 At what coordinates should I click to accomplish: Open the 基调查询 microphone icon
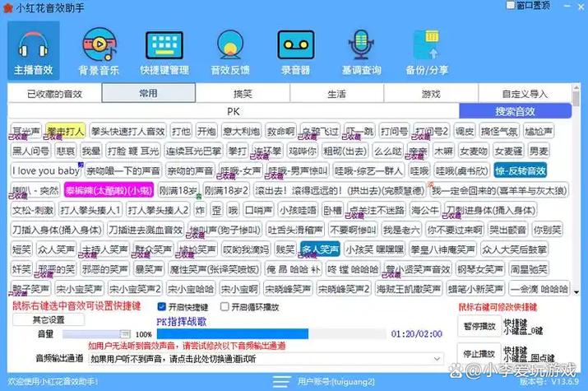[361, 50]
